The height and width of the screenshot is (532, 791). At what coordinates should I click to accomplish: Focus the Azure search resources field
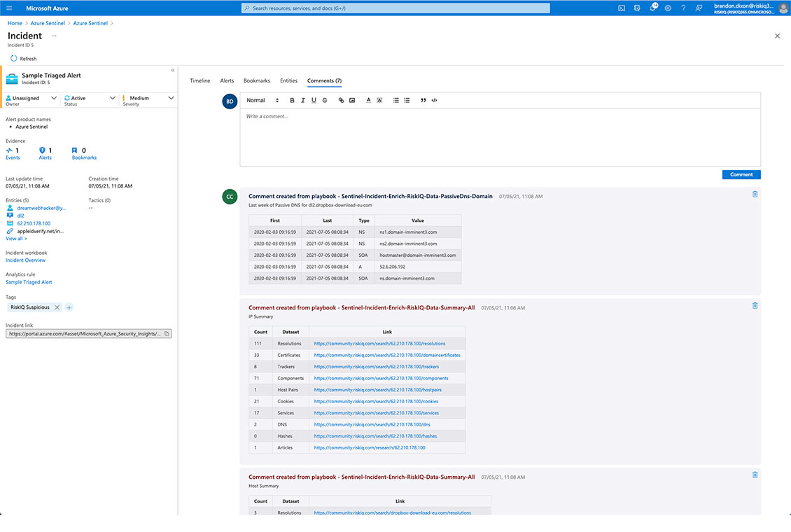click(395, 8)
